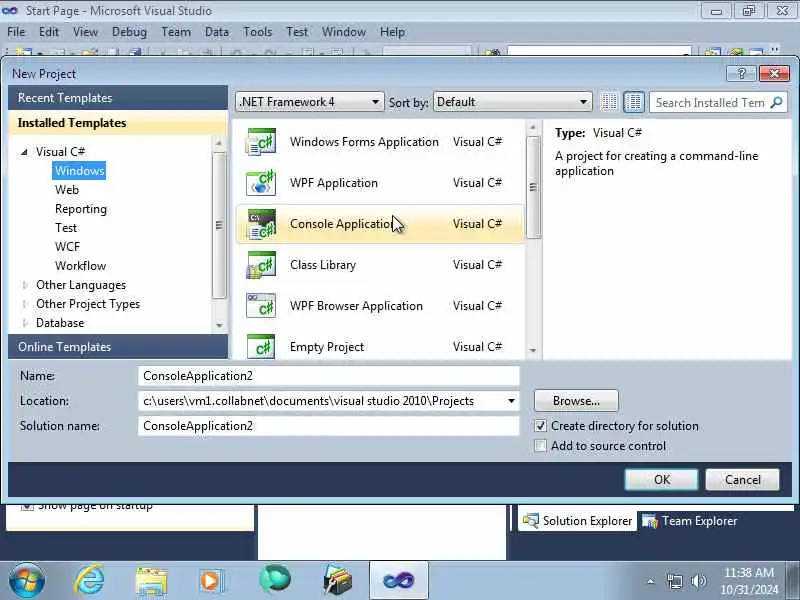Switch to the Solution Explorer tab
The width and height of the screenshot is (800, 600).
coord(578,521)
